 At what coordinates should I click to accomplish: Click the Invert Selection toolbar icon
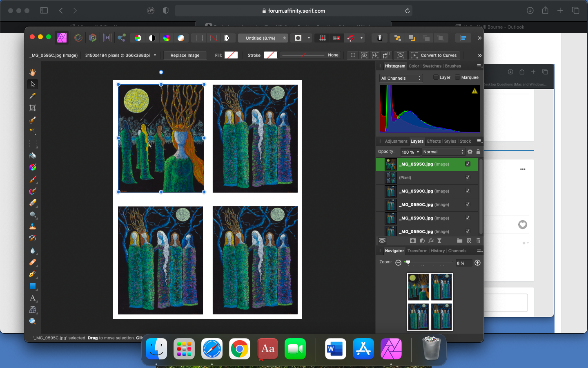[x=227, y=38]
